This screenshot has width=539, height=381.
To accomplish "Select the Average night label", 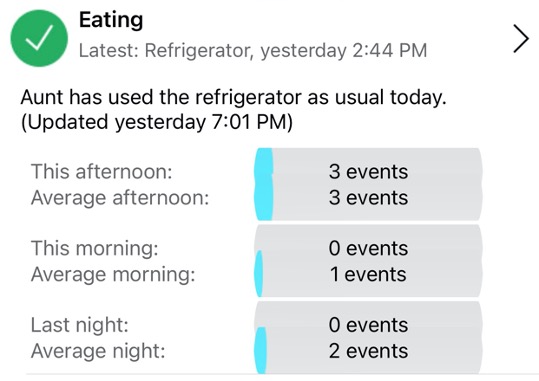I will point(98,351).
